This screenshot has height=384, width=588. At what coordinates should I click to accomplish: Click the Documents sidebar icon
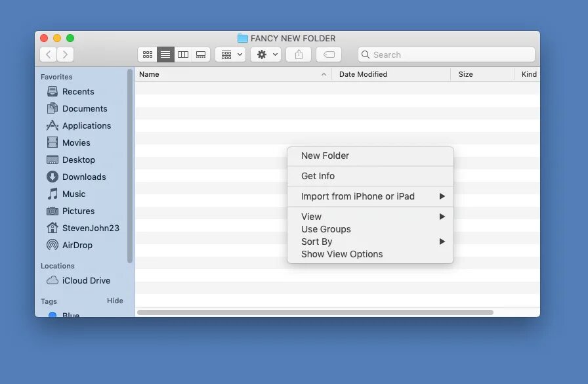pyautogui.click(x=52, y=108)
